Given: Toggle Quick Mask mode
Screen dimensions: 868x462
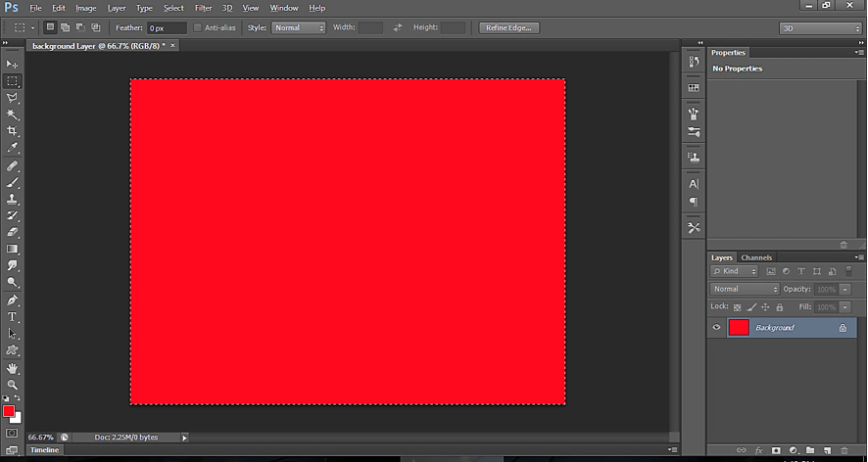Looking at the screenshot, I should (12, 434).
